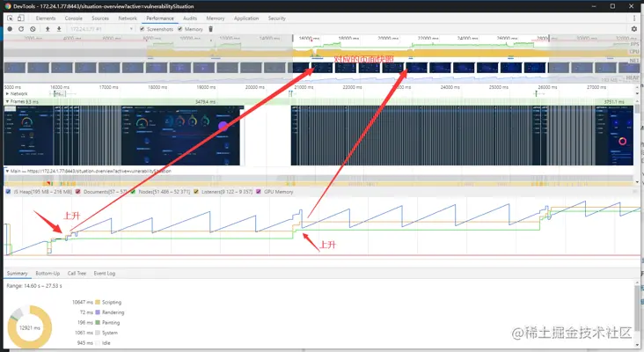Toggle the GPU Memory counter checkbox

[259, 192]
